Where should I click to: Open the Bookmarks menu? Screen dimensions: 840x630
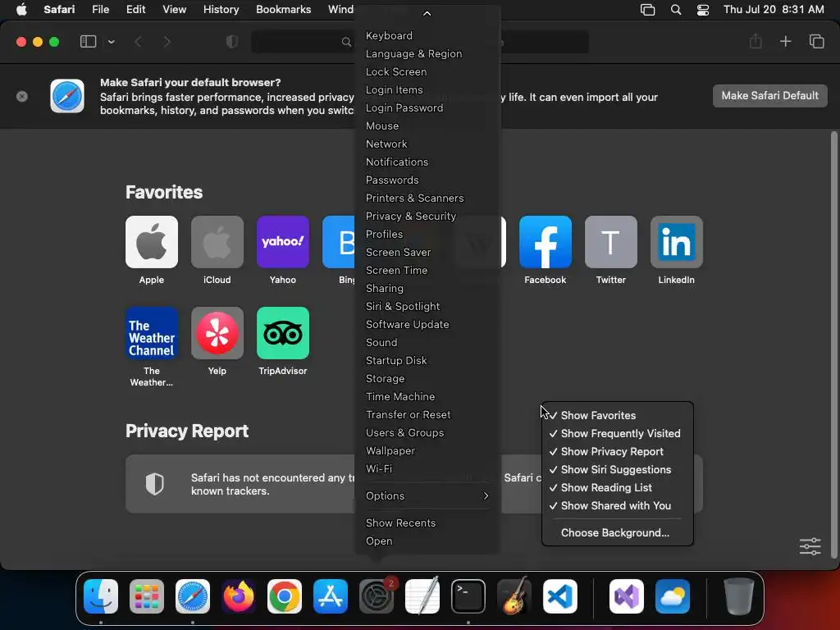[283, 9]
